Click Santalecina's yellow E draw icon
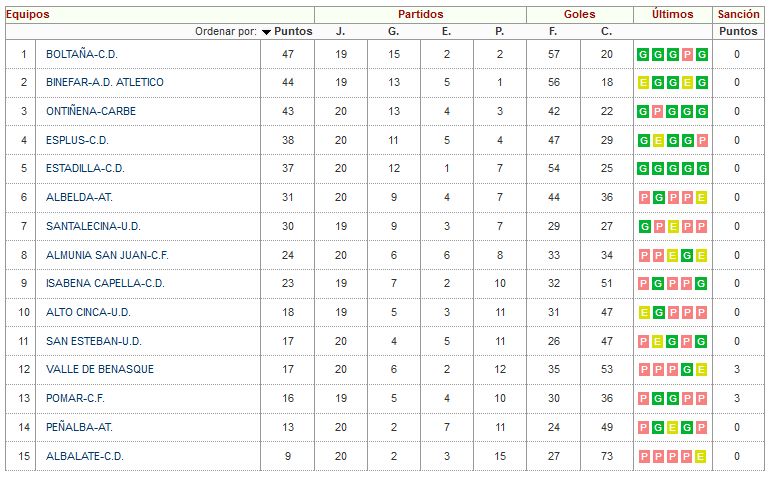773x480 pixels. [672, 227]
